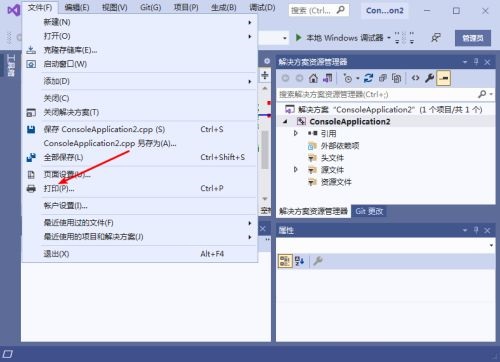Open the 项目(P) menu
500x362 pixels.
(x=186, y=7)
